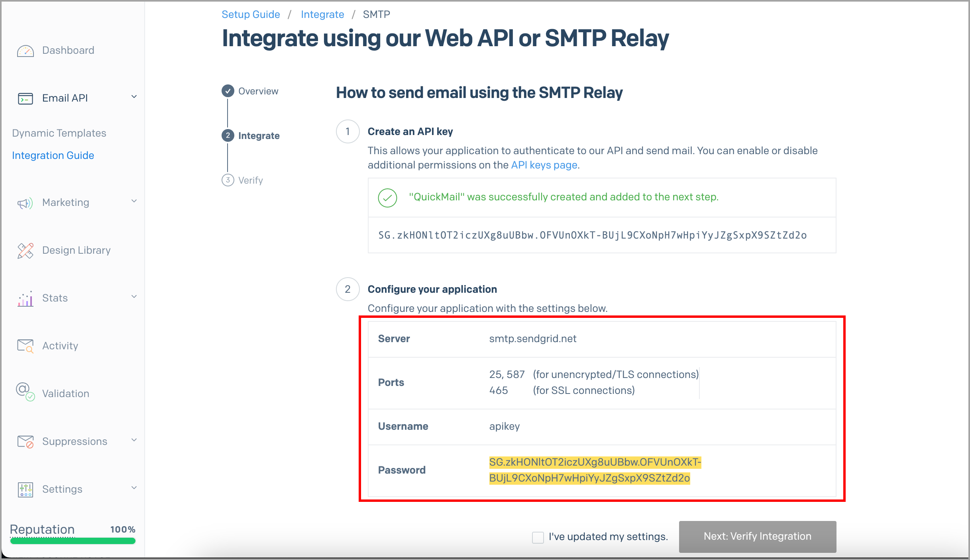Click Next: Verify Integration button
The height and width of the screenshot is (560, 970).
tap(758, 537)
